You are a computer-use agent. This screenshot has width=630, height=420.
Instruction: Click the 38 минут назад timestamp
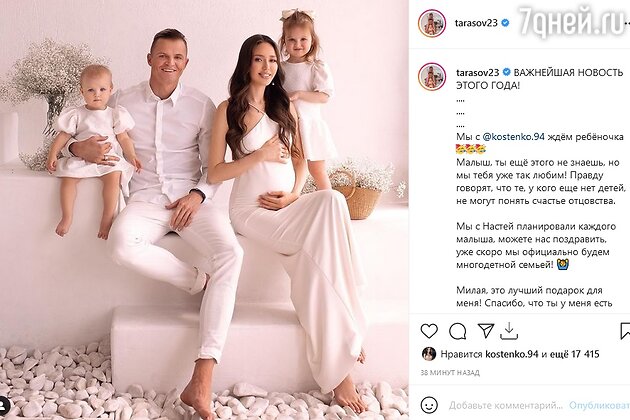point(450,373)
